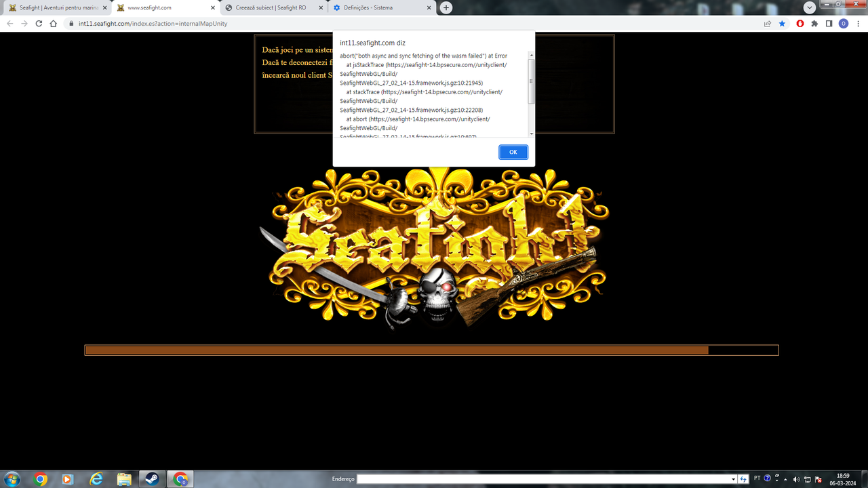Image resolution: width=868 pixels, height=488 pixels.
Task: Open Chrome three-dot menu
Action: coord(858,23)
